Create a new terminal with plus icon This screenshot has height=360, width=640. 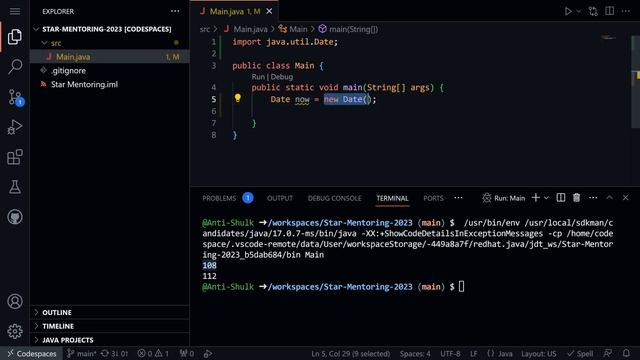(x=536, y=198)
